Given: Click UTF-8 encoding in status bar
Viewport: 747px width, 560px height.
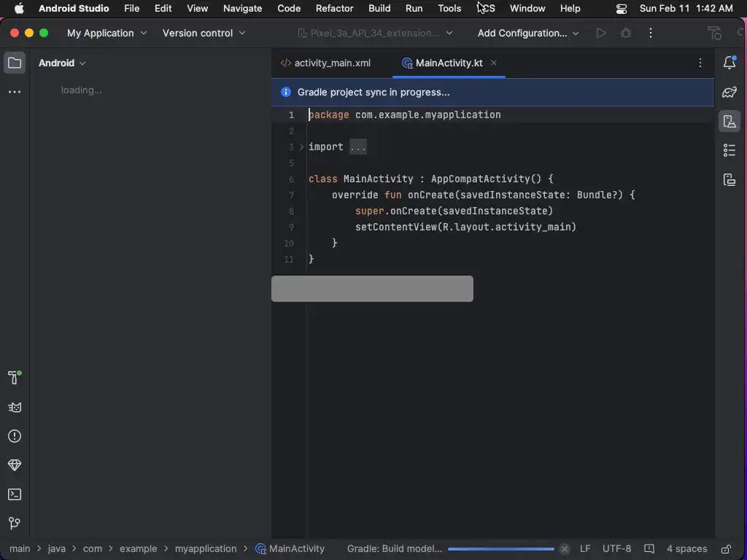Looking at the screenshot, I should pos(616,548).
